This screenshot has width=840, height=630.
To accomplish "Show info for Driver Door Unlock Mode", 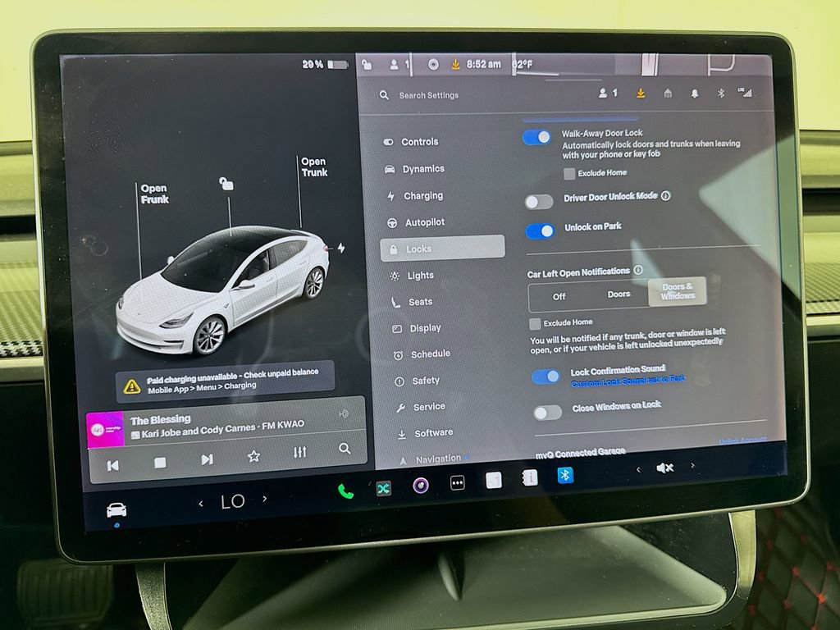I will pyautogui.click(x=666, y=195).
